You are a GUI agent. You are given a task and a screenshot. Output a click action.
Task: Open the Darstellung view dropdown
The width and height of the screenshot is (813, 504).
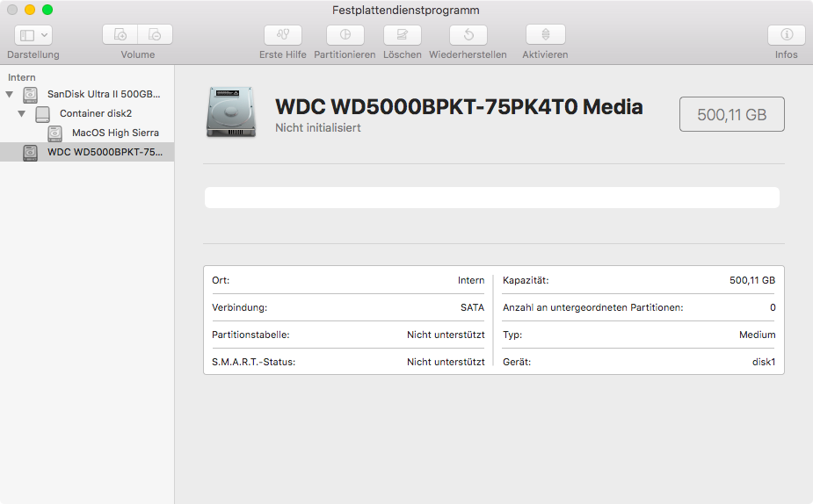click(x=33, y=35)
